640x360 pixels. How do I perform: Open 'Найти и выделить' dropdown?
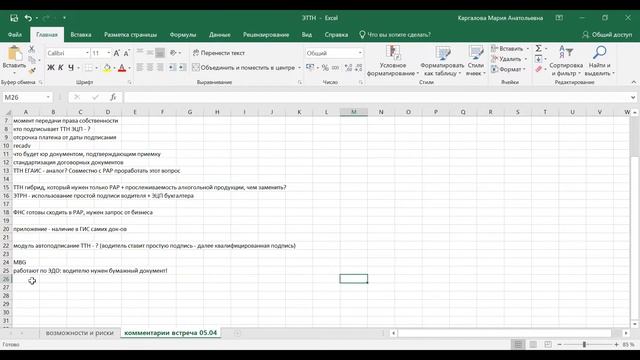[599, 61]
